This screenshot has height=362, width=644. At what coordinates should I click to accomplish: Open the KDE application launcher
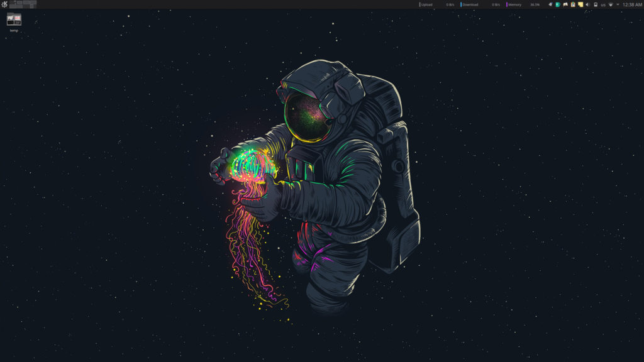tap(4, 4)
